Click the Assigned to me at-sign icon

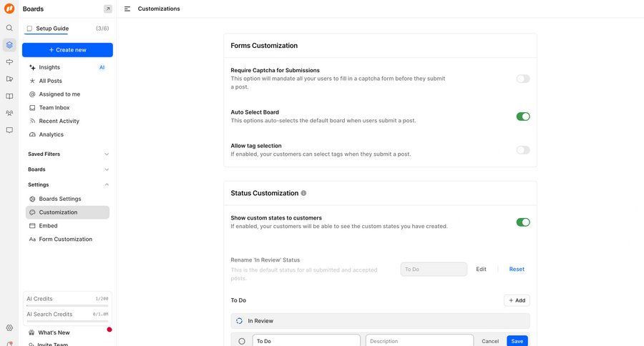pyautogui.click(x=32, y=94)
